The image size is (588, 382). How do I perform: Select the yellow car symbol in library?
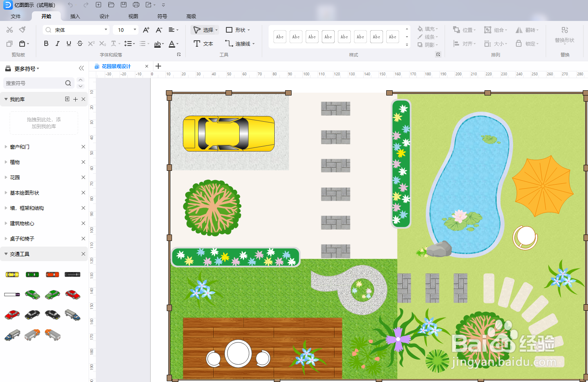pos(12,274)
